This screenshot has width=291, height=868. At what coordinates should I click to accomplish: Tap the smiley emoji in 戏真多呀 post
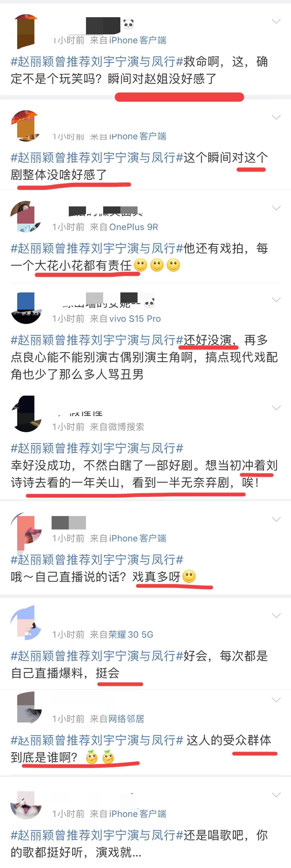click(x=189, y=576)
